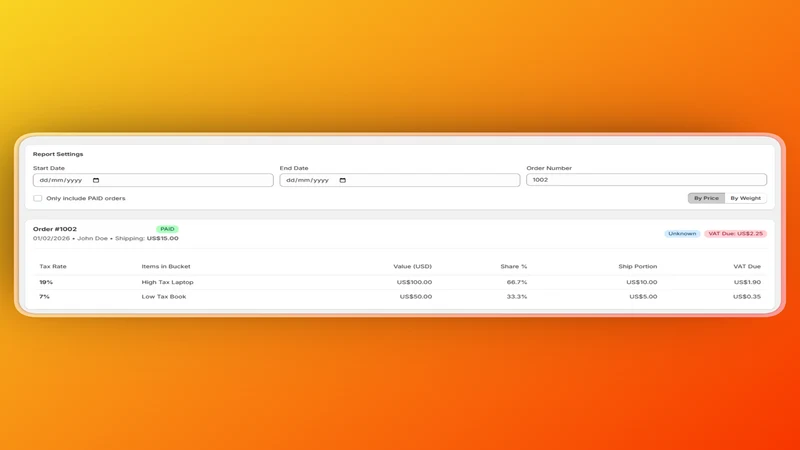Click the US$1.90 VAT due cell
This screenshot has height=450, width=800.
(x=747, y=282)
